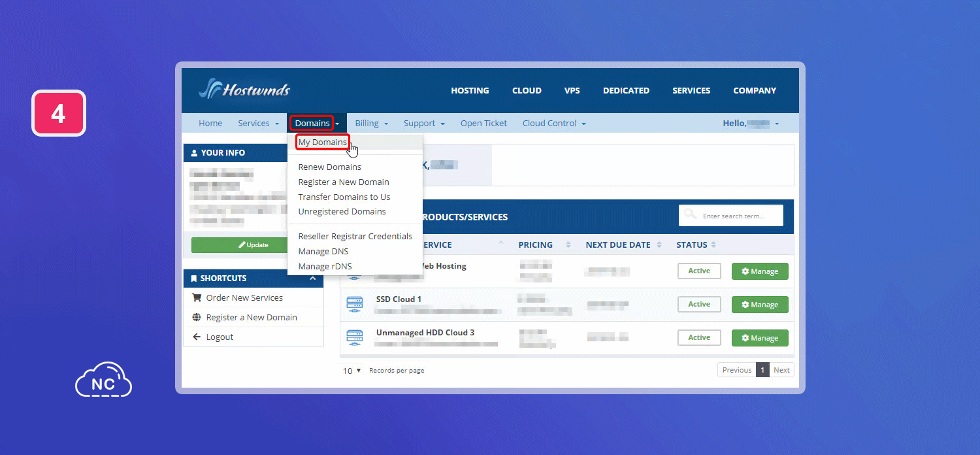The image size is (980, 455).
Task: Click the Logout shortcut
Action: 213,337
